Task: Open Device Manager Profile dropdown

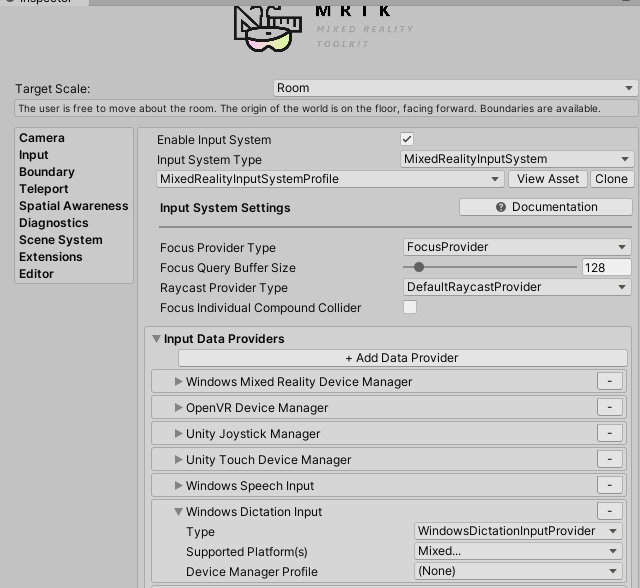Action: [x=518, y=571]
